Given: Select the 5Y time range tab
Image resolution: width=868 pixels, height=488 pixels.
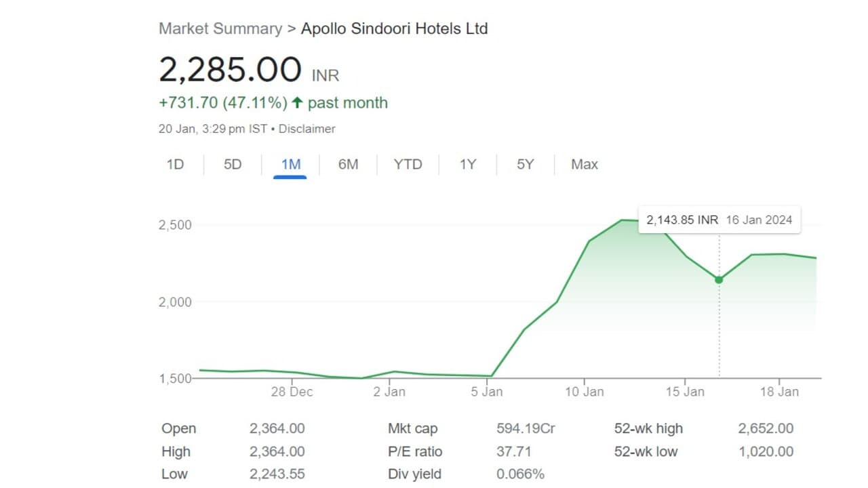Looking at the screenshot, I should tap(526, 164).
